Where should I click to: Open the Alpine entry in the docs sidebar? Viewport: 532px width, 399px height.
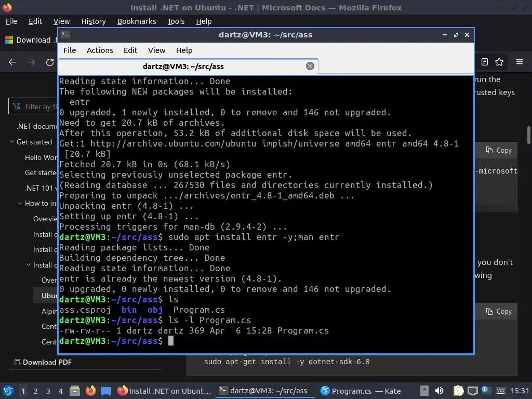[49, 311]
